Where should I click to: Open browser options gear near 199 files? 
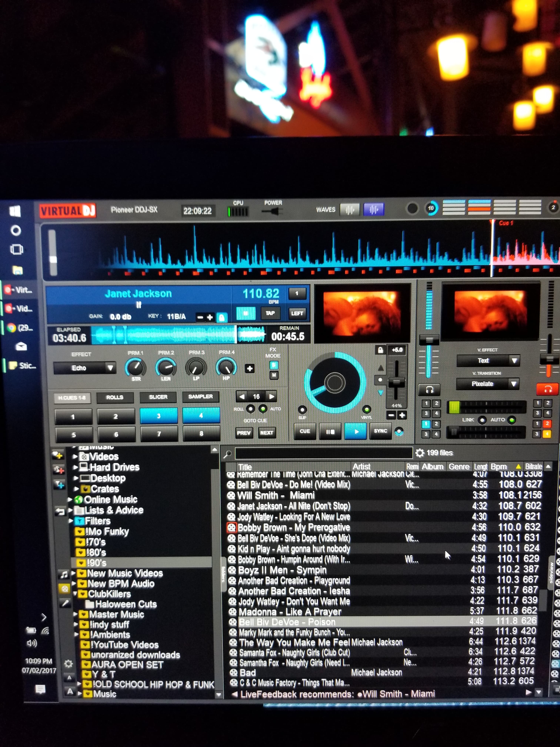tap(420, 453)
